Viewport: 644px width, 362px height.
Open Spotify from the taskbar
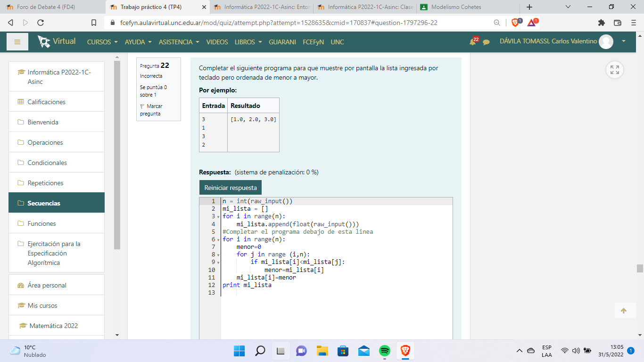(385, 351)
